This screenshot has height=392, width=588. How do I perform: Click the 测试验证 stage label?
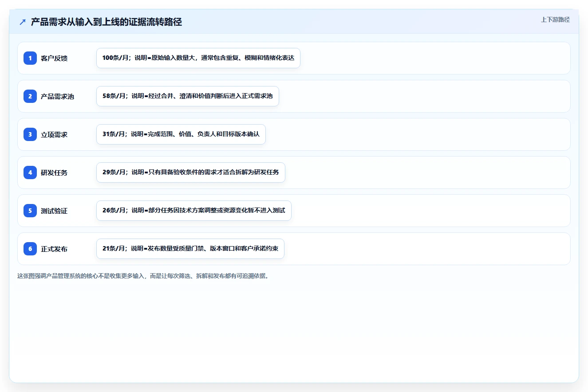tap(54, 211)
